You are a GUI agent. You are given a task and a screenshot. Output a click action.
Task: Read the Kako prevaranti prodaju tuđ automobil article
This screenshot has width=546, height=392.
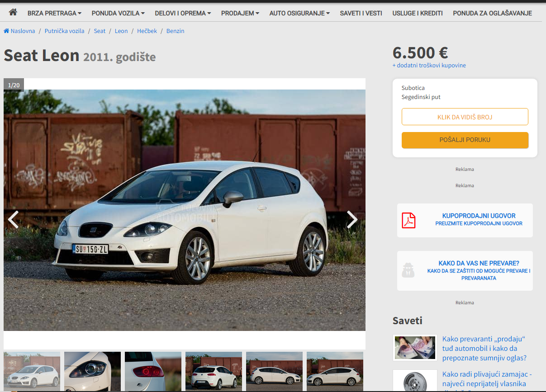click(484, 349)
